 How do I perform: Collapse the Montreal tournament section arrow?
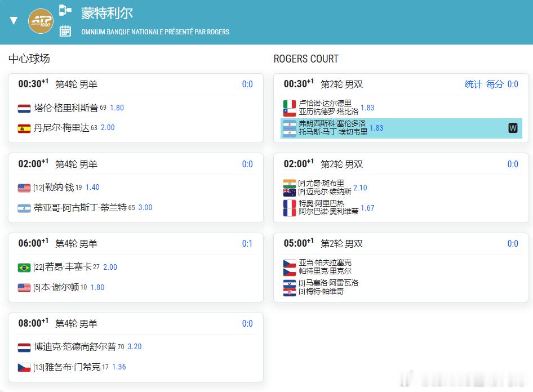click(x=14, y=21)
